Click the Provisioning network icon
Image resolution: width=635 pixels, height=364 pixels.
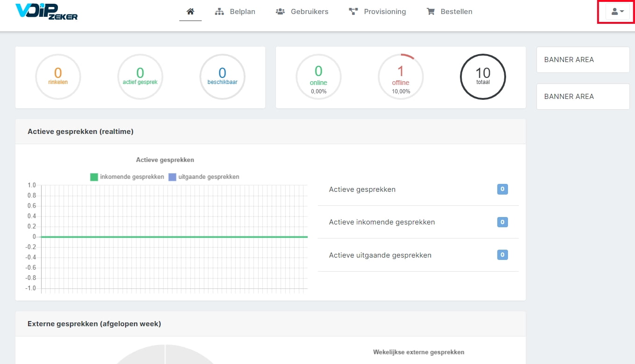click(353, 12)
